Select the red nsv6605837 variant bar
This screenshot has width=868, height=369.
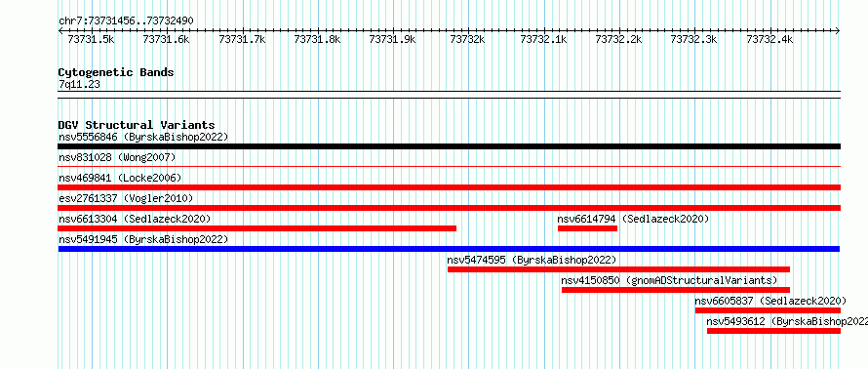click(769, 310)
